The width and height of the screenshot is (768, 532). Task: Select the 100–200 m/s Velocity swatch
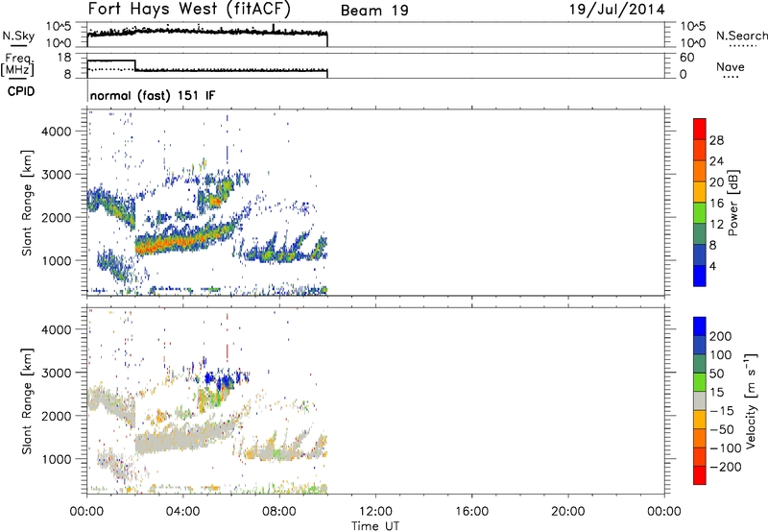point(700,346)
